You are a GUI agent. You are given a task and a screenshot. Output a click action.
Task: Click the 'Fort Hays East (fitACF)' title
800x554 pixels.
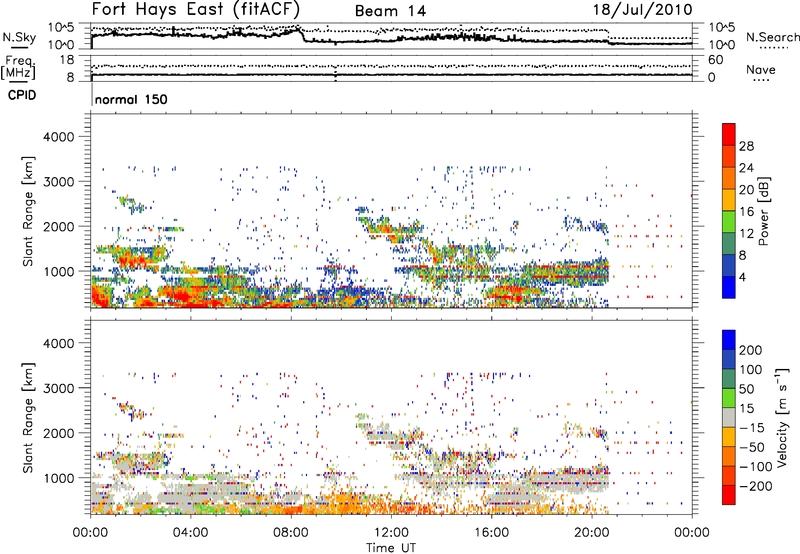coord(196,9)
